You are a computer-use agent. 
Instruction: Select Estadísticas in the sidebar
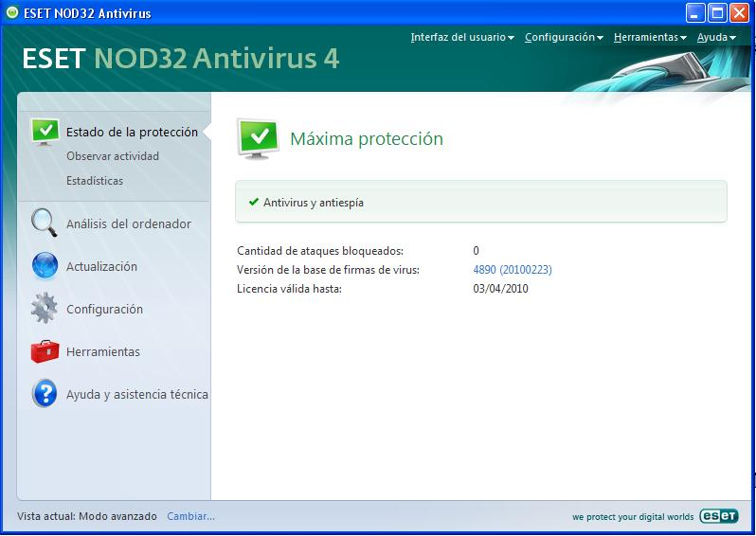[95, 181]
